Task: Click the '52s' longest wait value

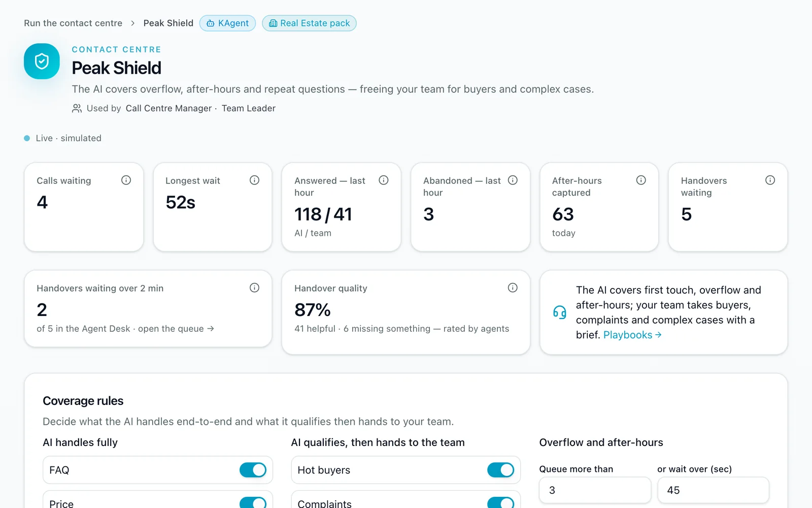Action: click(180, 202)
